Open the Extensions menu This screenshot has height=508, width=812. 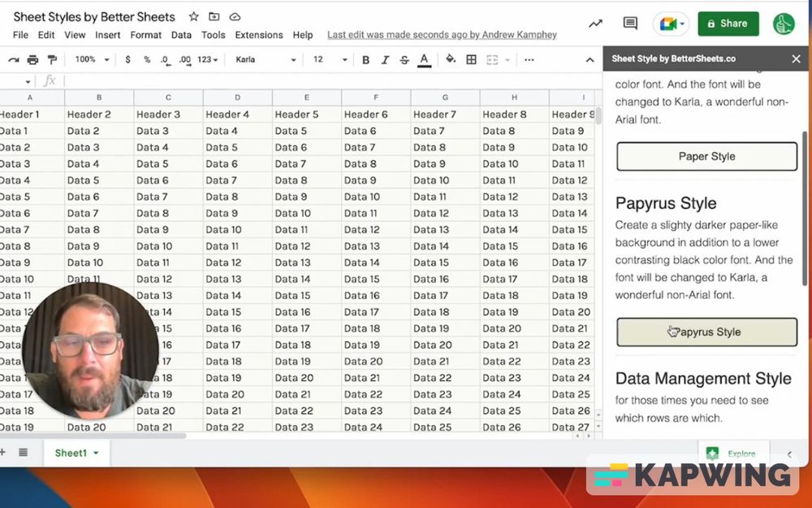259,35
